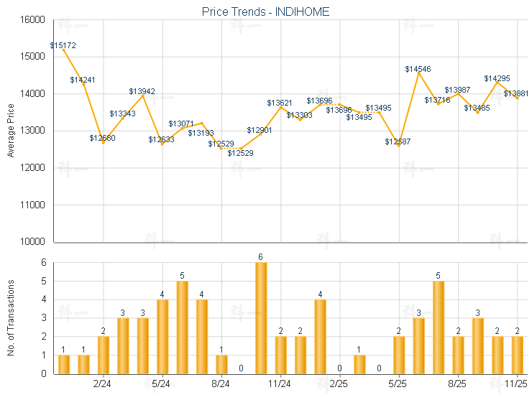Select the $14295 data point
Image resolution: width=532 pixels, height=395 pixels.
[x=497, y=82]
